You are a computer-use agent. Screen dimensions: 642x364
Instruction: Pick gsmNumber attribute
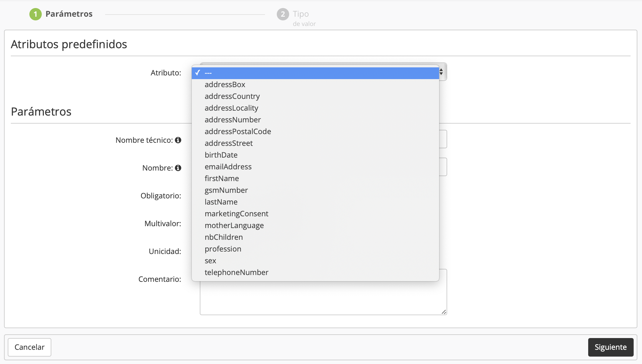click(226, 190)
